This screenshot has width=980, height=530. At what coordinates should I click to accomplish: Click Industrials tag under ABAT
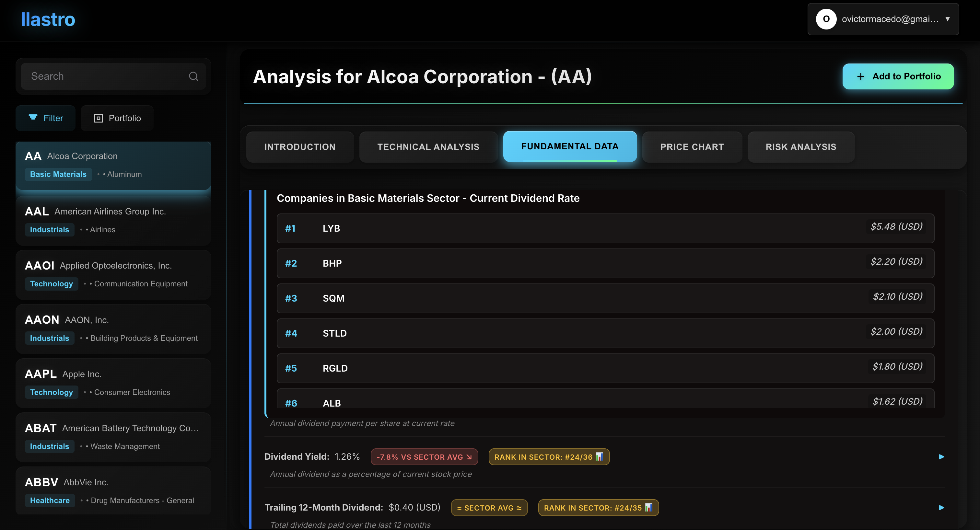coord(50,446)
